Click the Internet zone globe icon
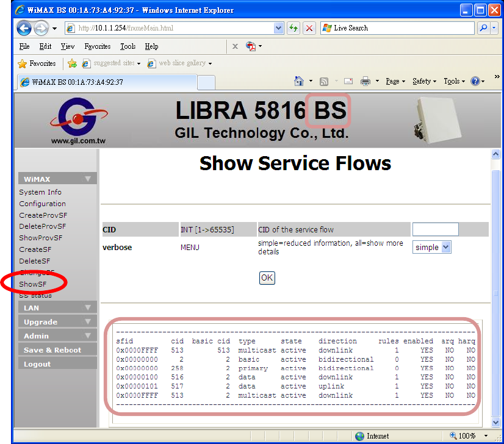The image size is (504, 444). tap(359, 436)
